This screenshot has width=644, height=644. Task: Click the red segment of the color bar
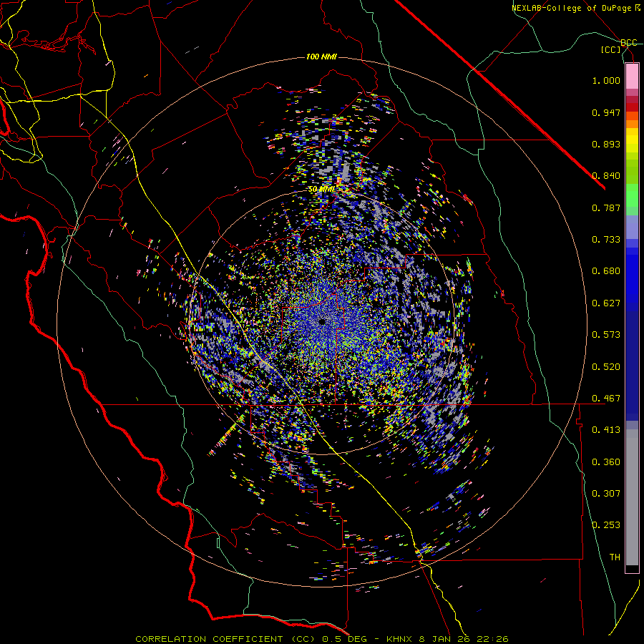click(x=632, y=107)
